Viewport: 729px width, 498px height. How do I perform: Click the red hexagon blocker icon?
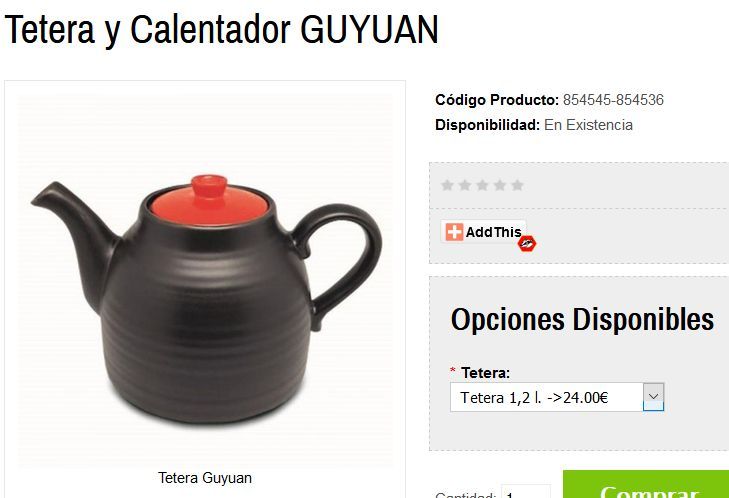[527, 243]
